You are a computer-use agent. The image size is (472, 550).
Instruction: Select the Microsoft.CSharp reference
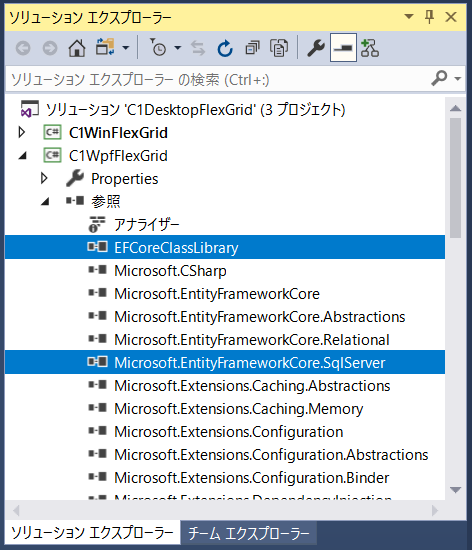pyautogui.click(x=170, y=271)
